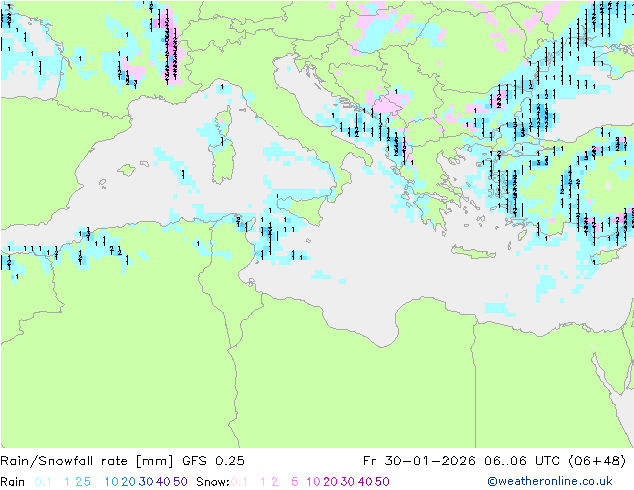The height and width of the screenshot is (490, 634).
Task: Select rain legend value 30
Action: [x=146, y=482]
